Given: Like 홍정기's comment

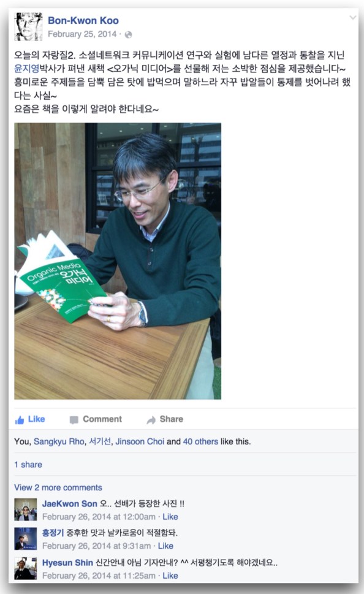Looking at the screenshot, I should pyautogui.click(x=165, y=546).
